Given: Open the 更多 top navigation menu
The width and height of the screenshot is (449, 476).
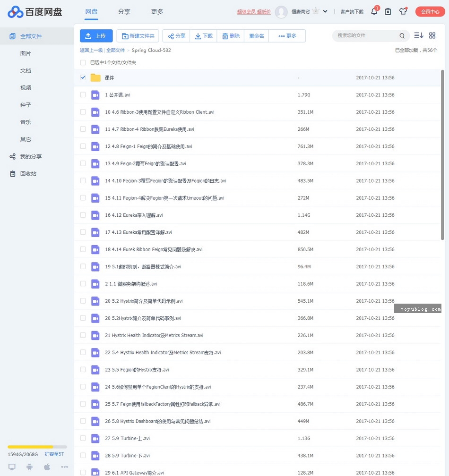Looking at the screenshot, I should tap(157, 11).
